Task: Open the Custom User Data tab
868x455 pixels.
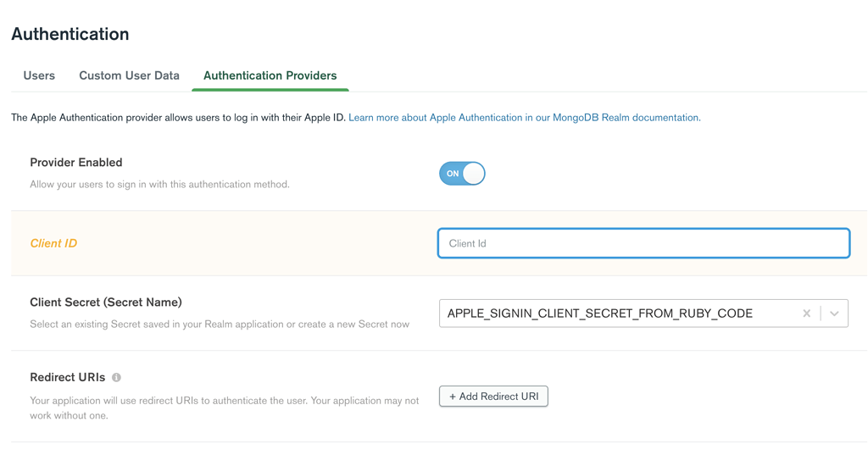Action: coord(129,75)
